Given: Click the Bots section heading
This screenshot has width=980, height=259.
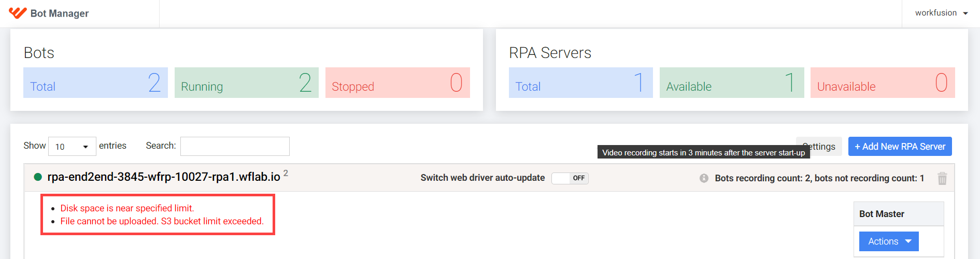Looking at the screenshot, I should (x=39, y=53).
